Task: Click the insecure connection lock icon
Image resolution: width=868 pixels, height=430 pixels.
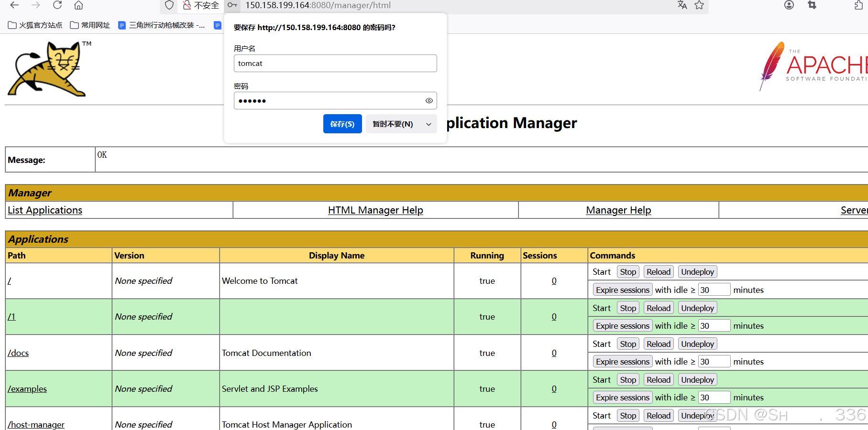Action: [x=187, y=5]
